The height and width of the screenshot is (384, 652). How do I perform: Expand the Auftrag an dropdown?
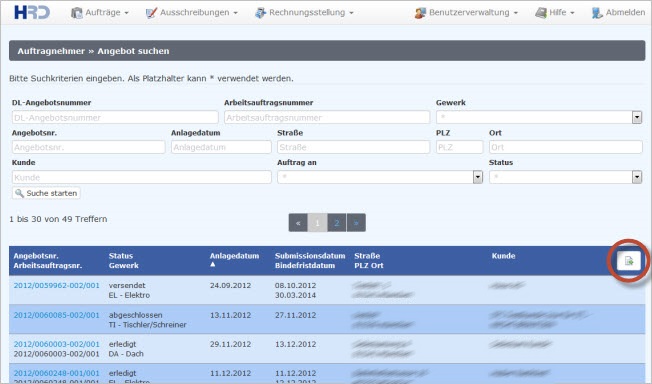click(x=478, y=177)
